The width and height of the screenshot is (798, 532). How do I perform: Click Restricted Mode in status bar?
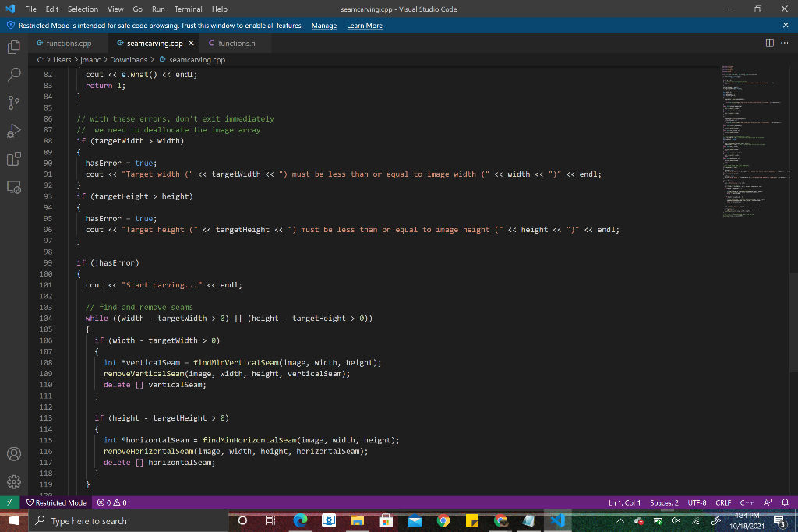click(x=56, y=502)
